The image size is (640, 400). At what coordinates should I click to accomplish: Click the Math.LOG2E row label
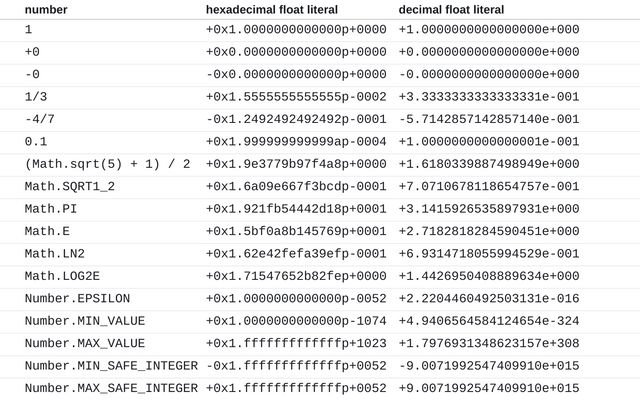62,276
